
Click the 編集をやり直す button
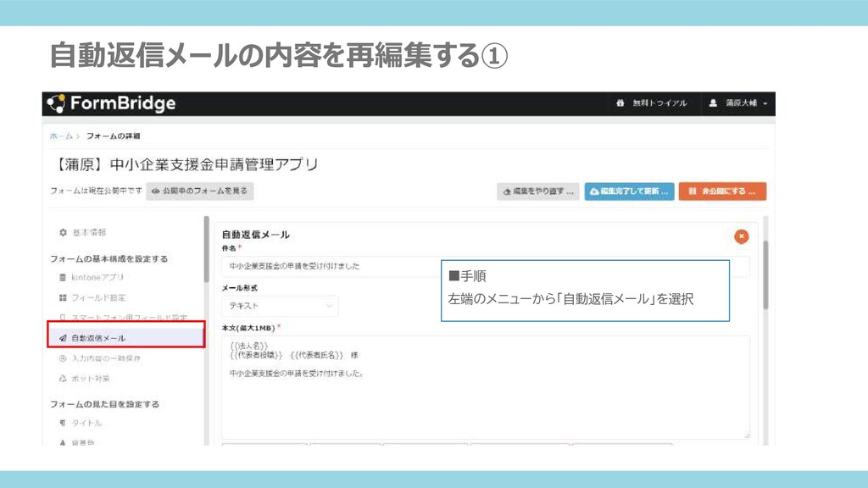point(538,191)
